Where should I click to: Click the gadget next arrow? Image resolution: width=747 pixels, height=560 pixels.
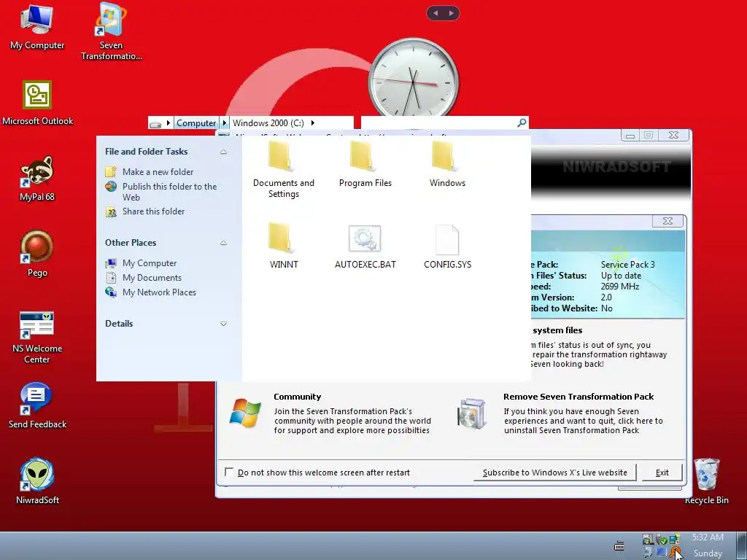451,13
